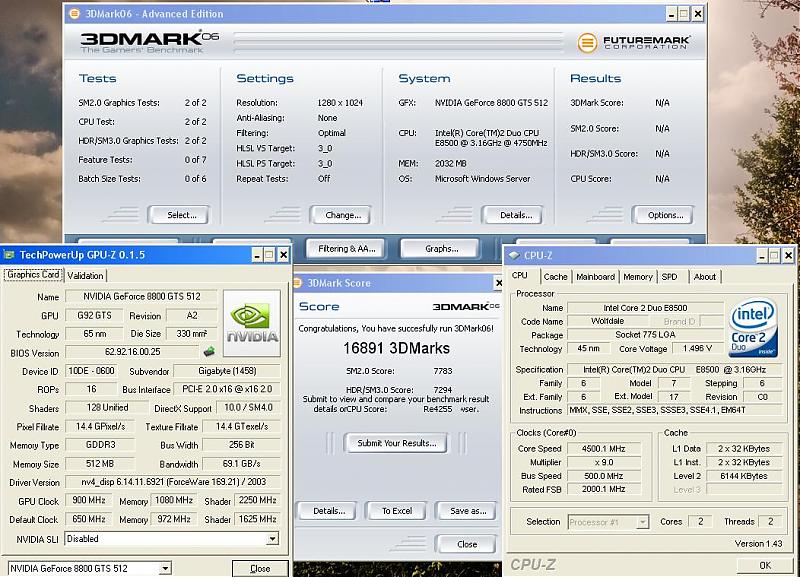Open the About tab in CPU-Z
Image resolution: width=800 pixels, height=577 pixels.
705,277
